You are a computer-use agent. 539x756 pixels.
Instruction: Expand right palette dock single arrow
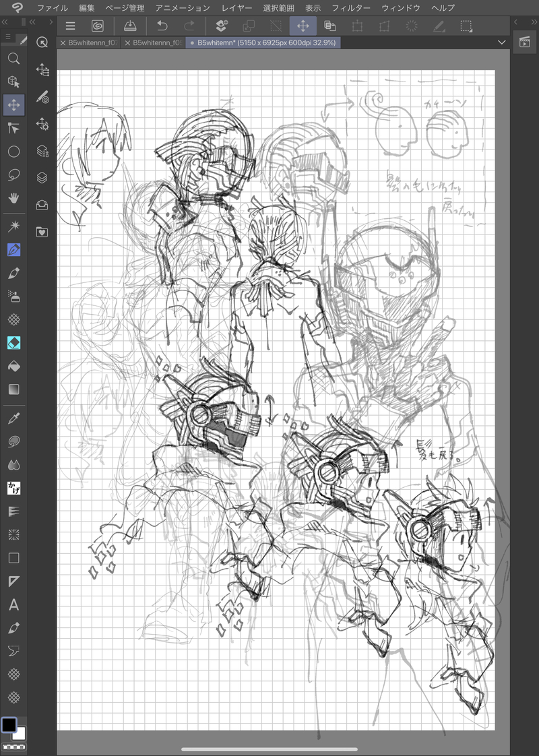point(515,22)
